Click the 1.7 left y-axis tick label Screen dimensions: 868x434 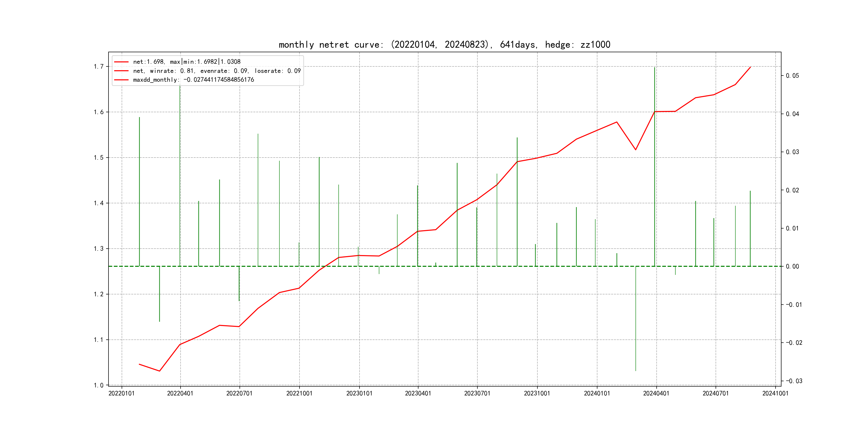click(98, 66)
